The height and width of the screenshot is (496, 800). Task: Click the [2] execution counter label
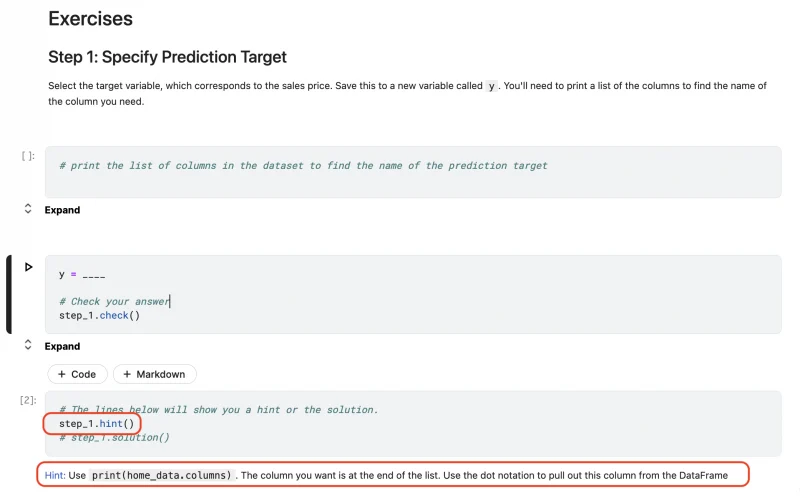point(28,400)
